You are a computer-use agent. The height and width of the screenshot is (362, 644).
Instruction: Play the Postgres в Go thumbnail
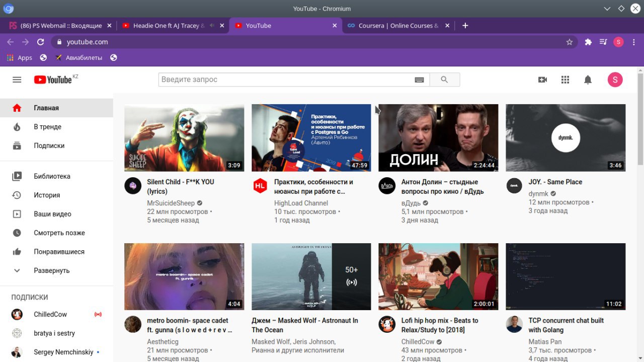tap(311, 138)
